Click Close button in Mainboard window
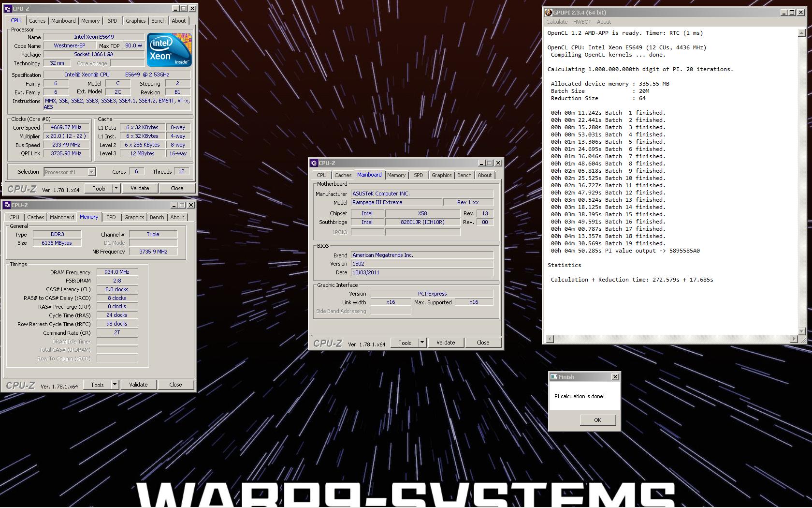812x508 pixels. 483,343
